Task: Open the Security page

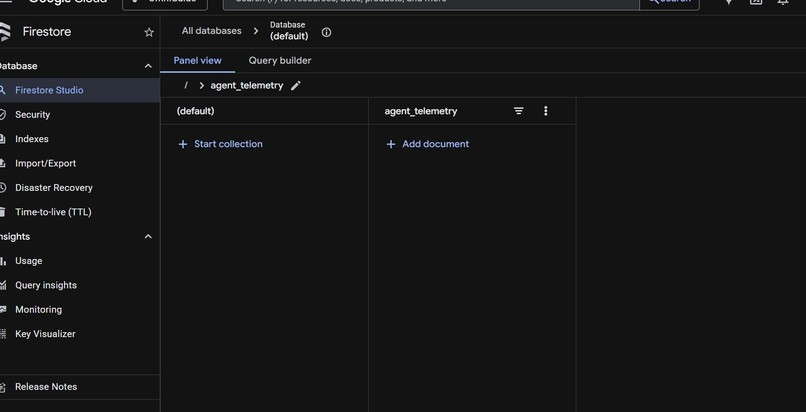Action: [x=80, y=115]
